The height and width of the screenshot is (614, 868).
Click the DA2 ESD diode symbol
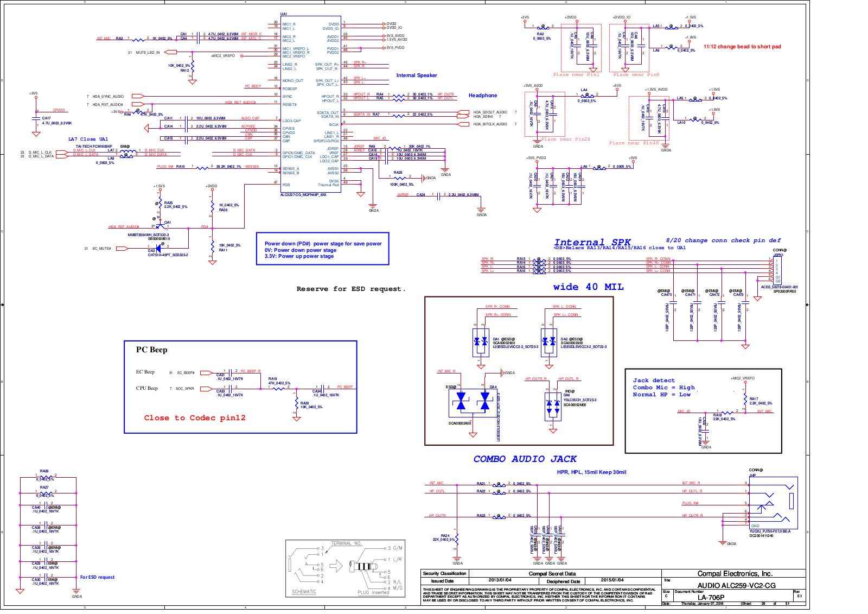(548, 342)
